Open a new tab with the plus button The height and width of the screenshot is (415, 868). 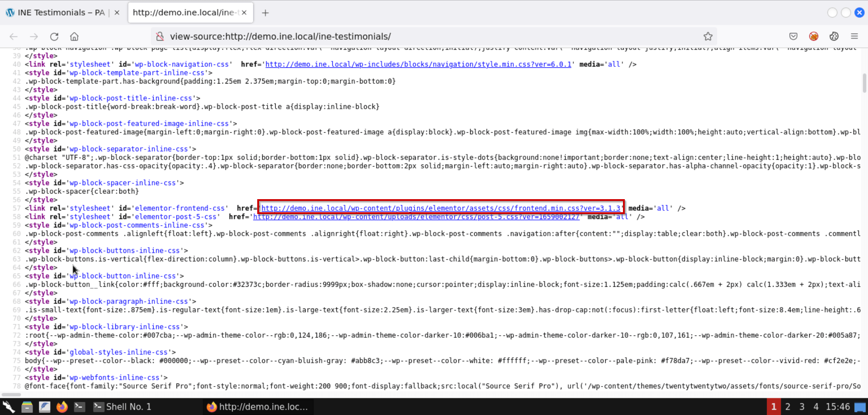pos(265,12)
